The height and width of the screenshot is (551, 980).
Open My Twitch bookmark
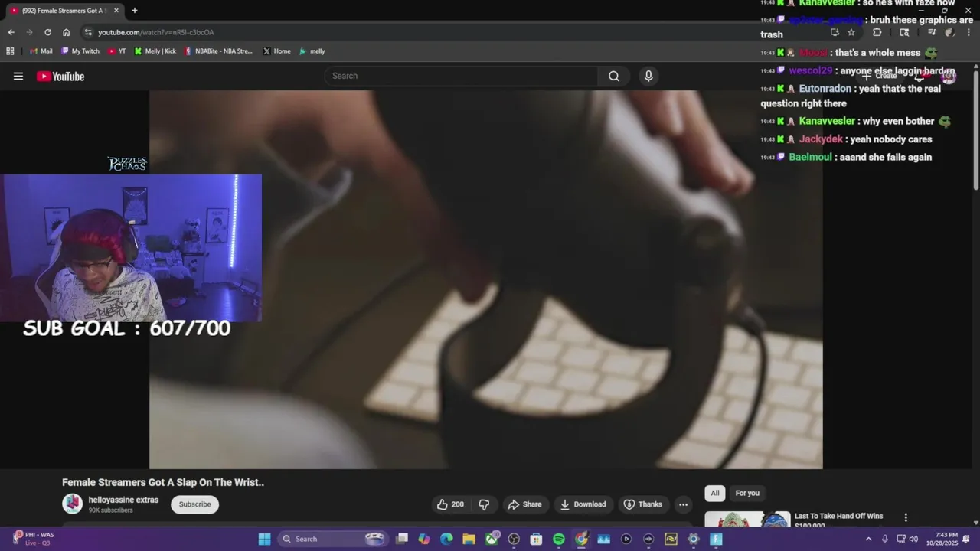pos(80,51)
